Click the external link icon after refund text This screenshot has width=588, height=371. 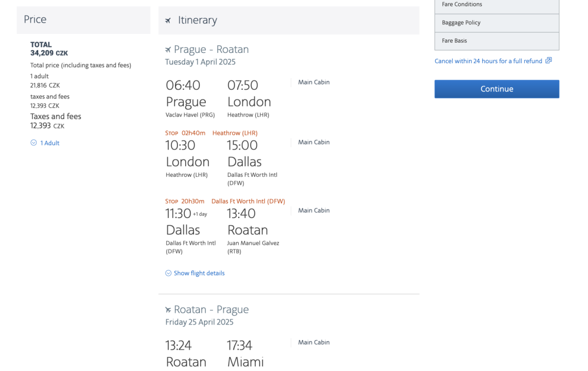pos(548,61)
